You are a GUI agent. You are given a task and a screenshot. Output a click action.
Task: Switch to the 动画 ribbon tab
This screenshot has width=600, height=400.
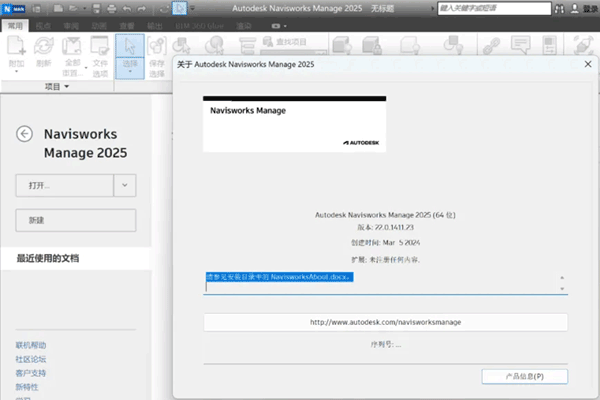click(99, 26)
